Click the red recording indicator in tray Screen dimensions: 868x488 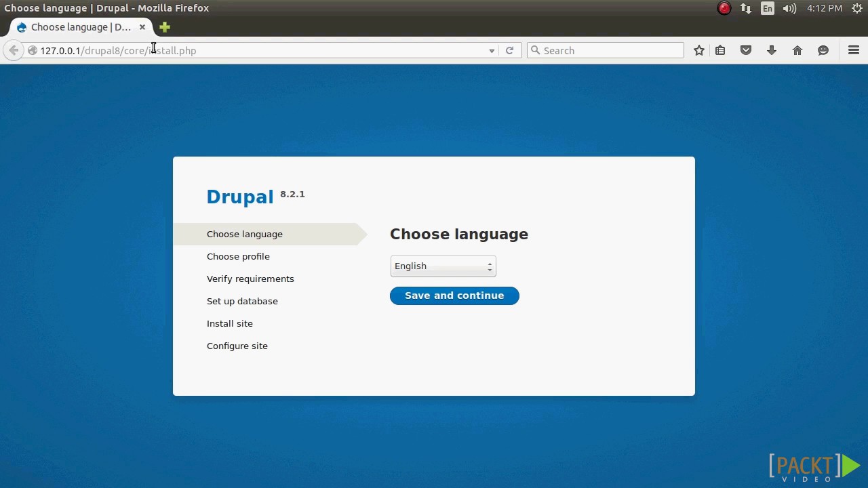point(724,8)
